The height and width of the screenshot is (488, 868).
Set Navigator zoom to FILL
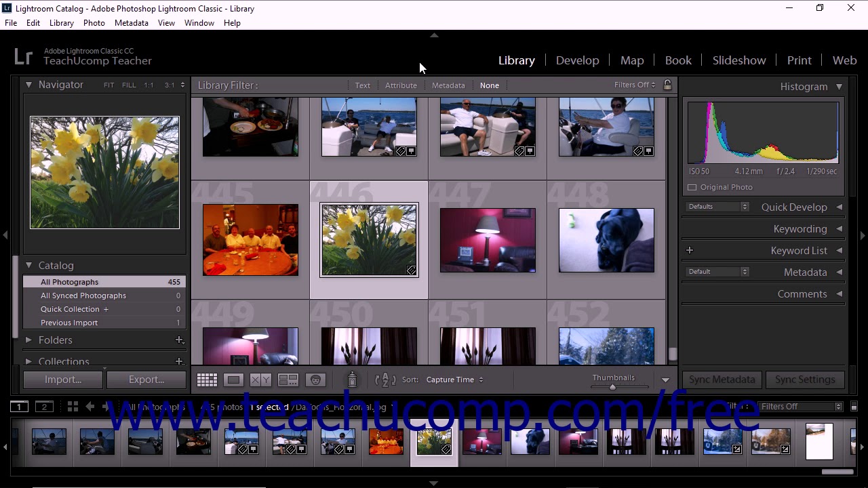point(129,85)
